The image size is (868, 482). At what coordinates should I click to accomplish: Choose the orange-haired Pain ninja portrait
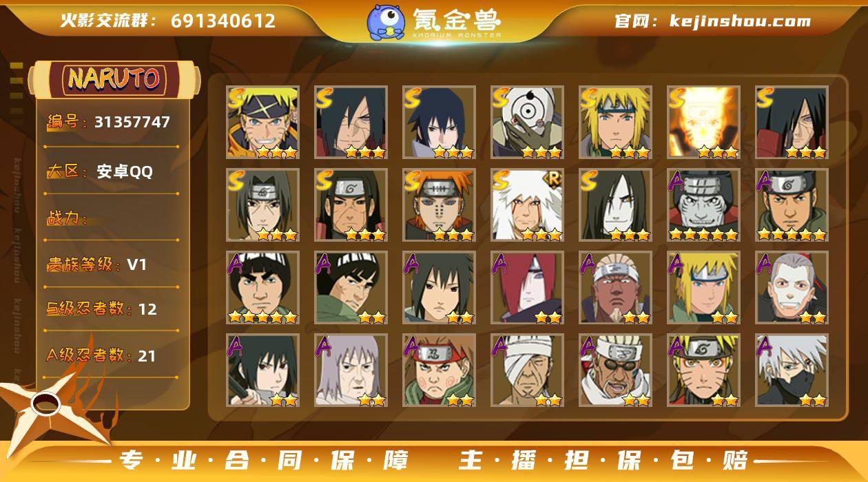(x=439, y=205)
